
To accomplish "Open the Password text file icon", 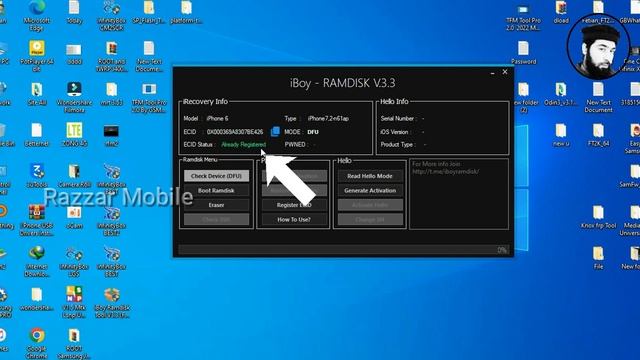I will (x=524, y=53).
